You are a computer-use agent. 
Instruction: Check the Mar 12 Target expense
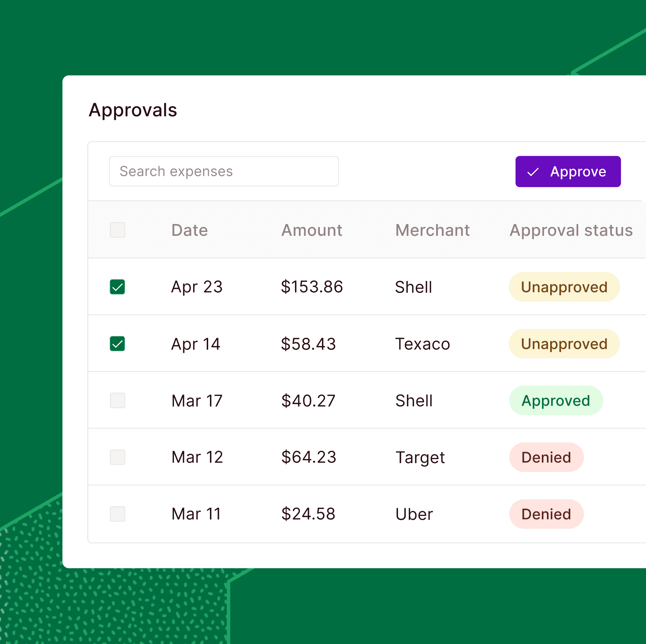click(x=117, y=457)
